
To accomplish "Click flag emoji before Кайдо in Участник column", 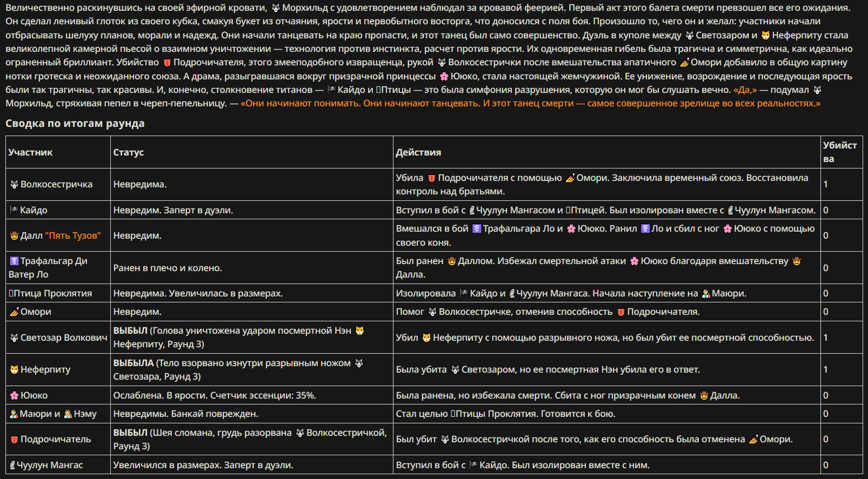I will (14, 210).
